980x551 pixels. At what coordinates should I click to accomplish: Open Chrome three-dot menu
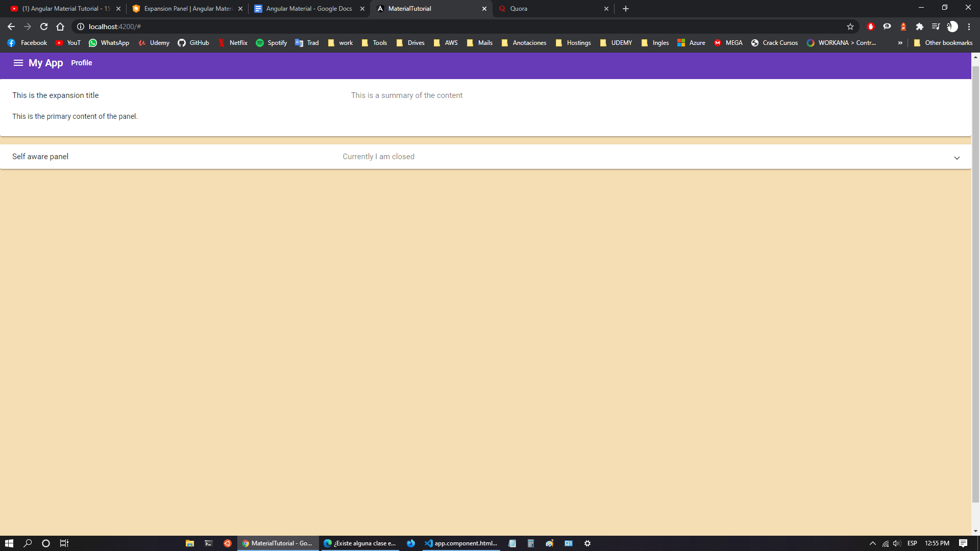point(969,27)
